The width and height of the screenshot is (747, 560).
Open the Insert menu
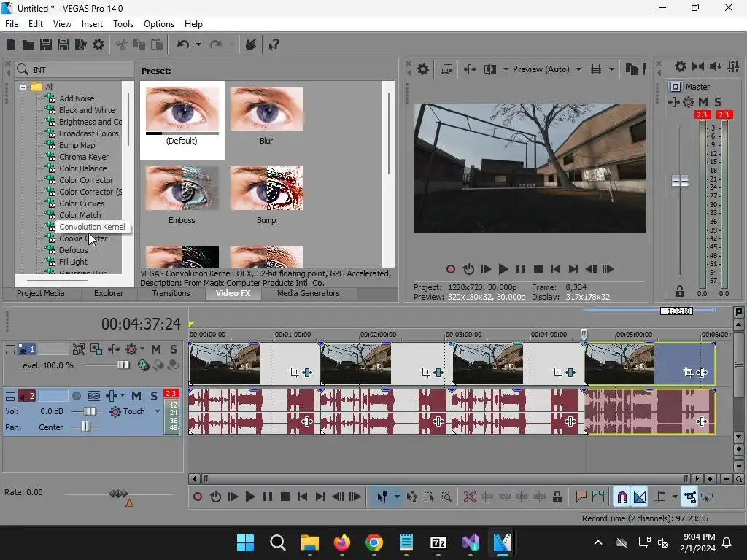tap(92, 24)
